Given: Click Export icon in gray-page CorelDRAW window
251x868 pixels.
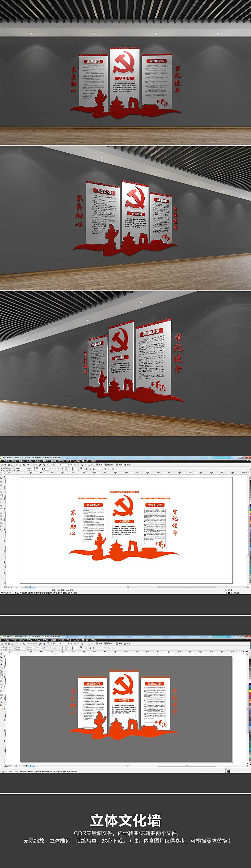Looking at the screenshot, I should 44,643.
